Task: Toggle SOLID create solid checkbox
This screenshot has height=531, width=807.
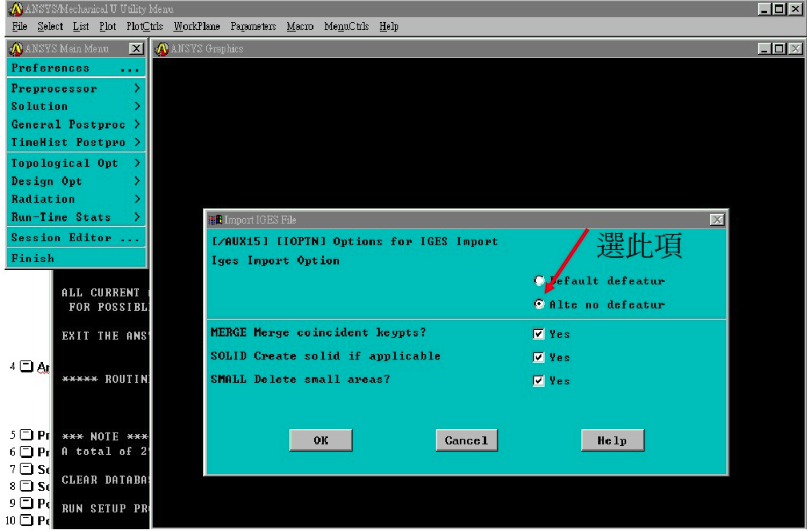Action: [538, 357]
